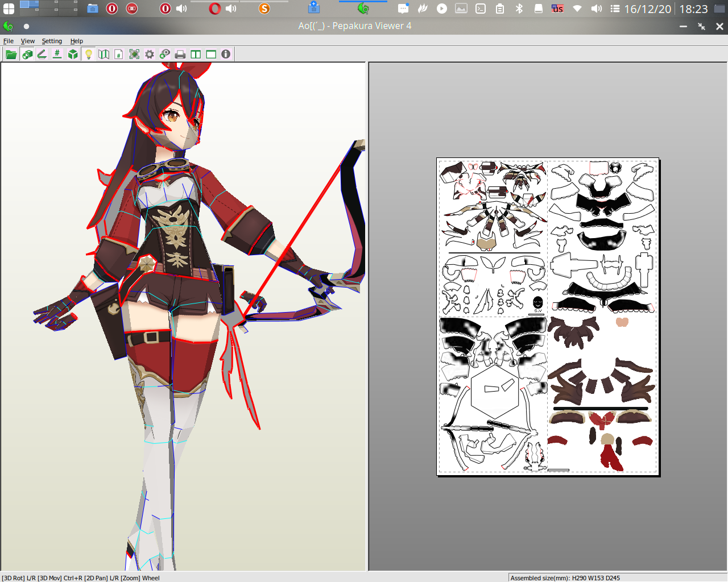The width and height of the screenshot is (728, 582).
Task: Toggle the page-number display icon
Action: [x=119, y=54]
